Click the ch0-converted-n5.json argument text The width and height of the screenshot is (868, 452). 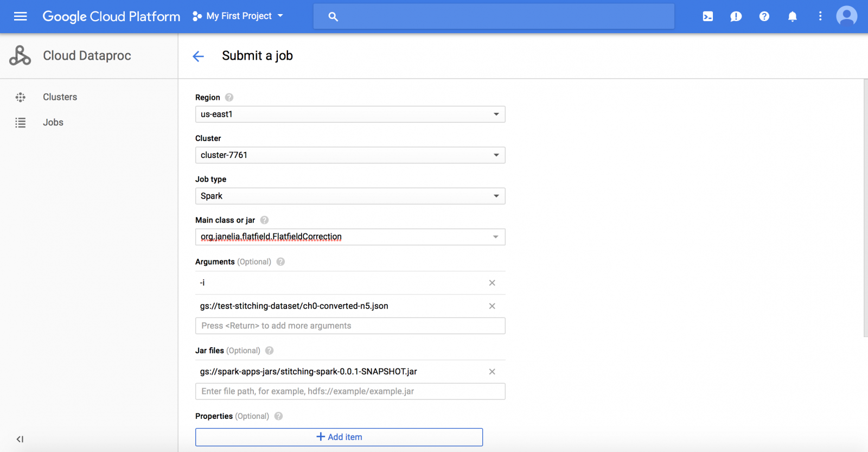pyautogui.click(x=294, y=306)
